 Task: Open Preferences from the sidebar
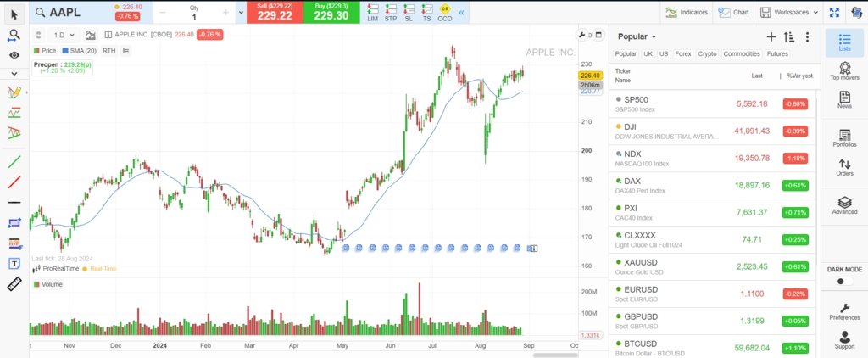pos(844,312)
